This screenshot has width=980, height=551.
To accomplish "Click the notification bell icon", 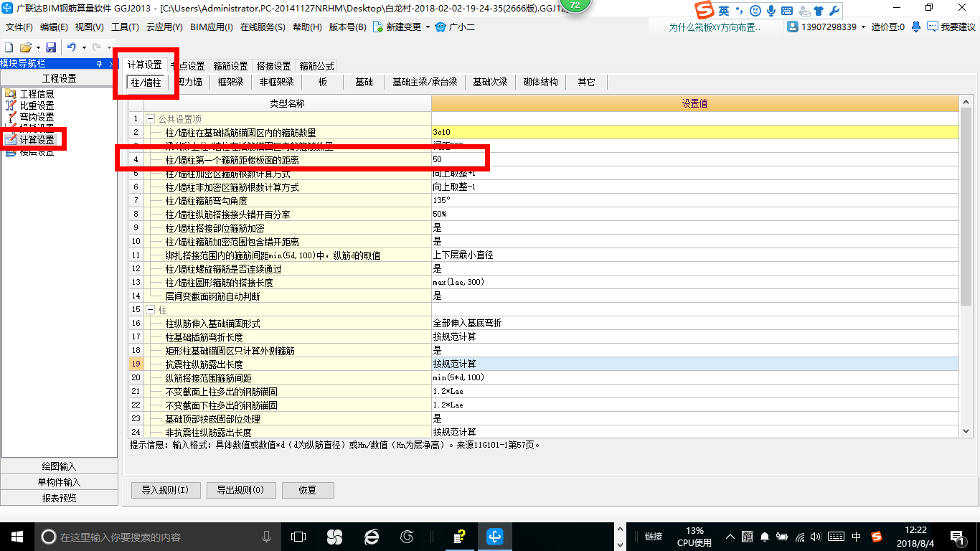I will tap(916, 27).
